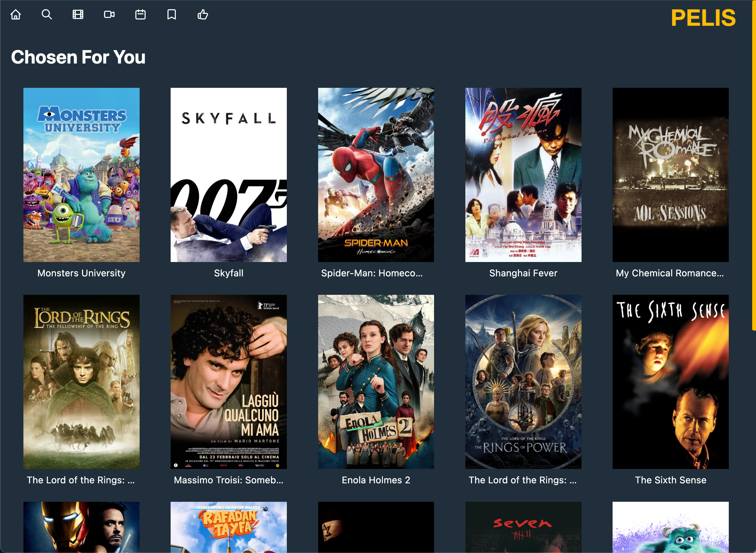Open the Fellowship of the Ring poster
The width and height of the screenshot is (756, 553).
pos(81,382)
